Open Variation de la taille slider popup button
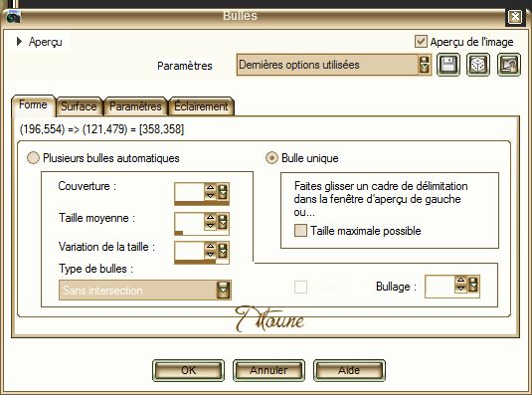Screen dimensions: 532x395 (x=223, y=251)
